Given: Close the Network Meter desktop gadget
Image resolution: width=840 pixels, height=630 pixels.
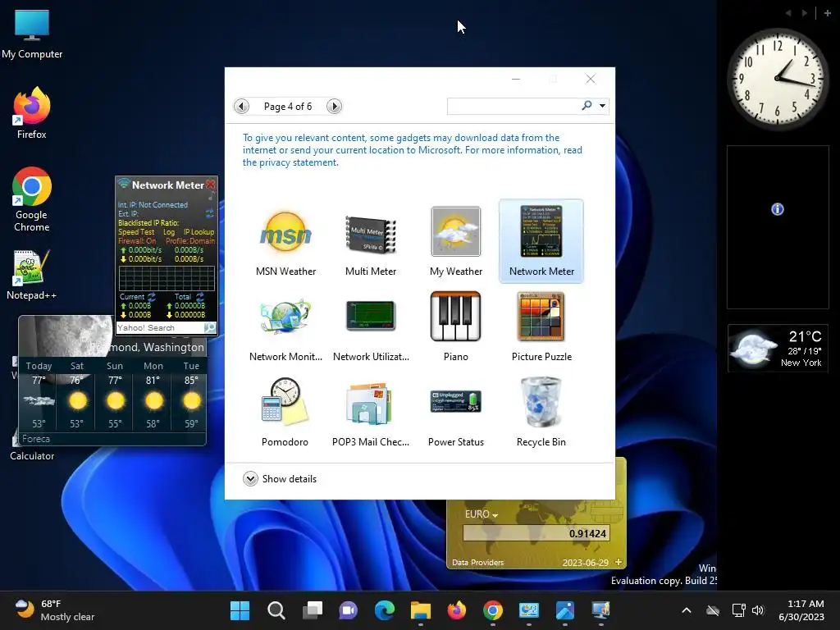Looking at the screenshot, I should 211,185.
